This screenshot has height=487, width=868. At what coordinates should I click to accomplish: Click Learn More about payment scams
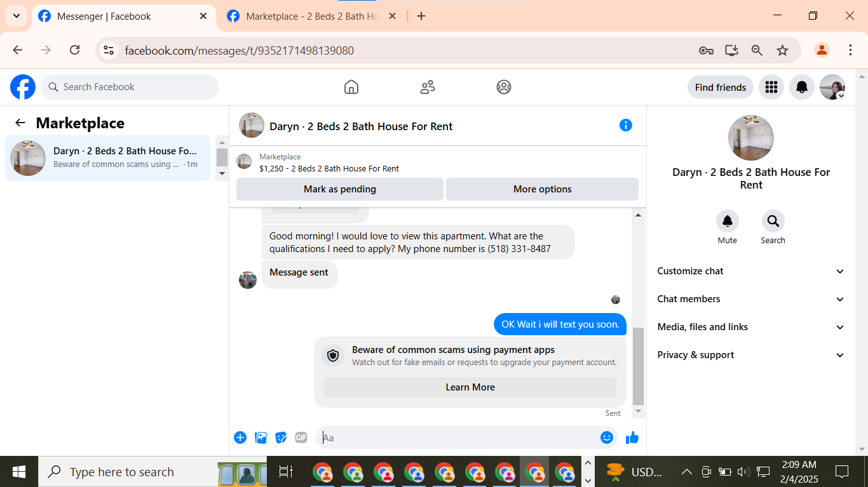point(470,387)
